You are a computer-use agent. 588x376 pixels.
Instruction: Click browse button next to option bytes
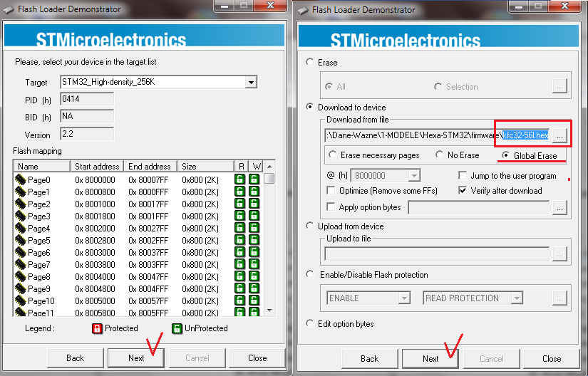click(x=560, y=207)
